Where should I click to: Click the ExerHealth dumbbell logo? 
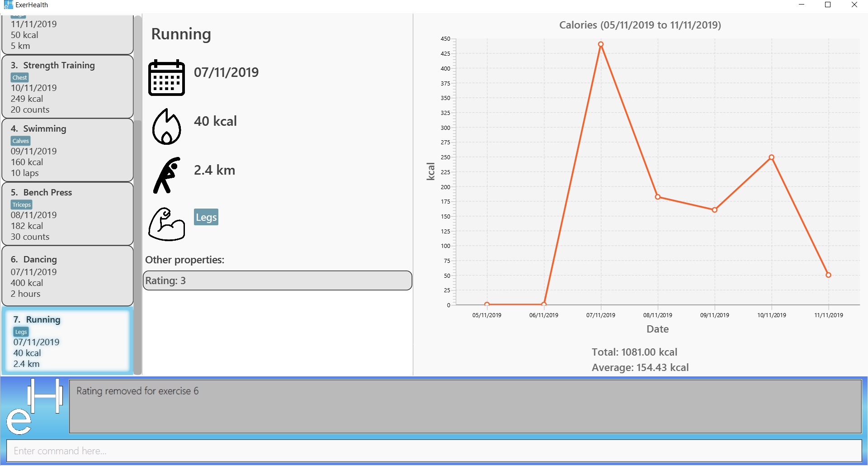click(34, 406)
